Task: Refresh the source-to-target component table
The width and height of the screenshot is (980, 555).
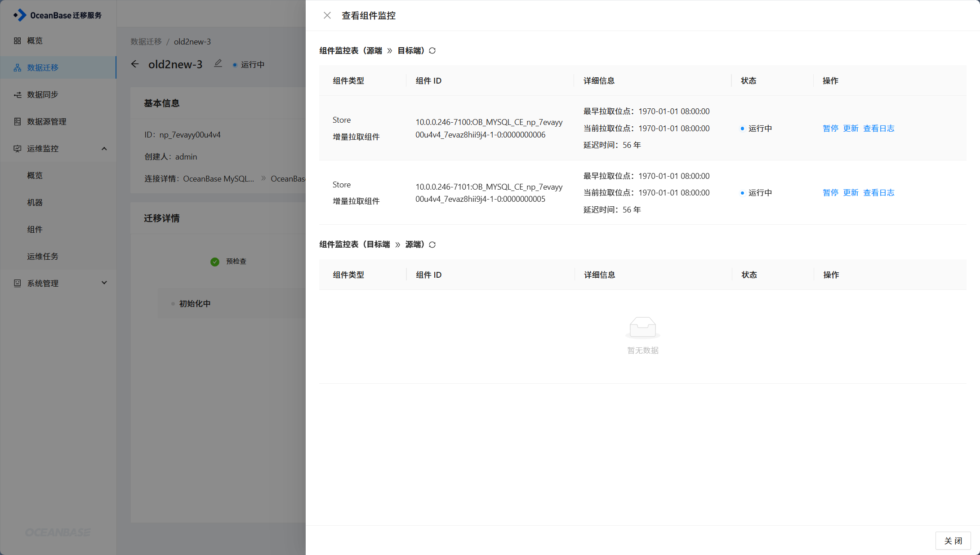Action: point(432,51)
